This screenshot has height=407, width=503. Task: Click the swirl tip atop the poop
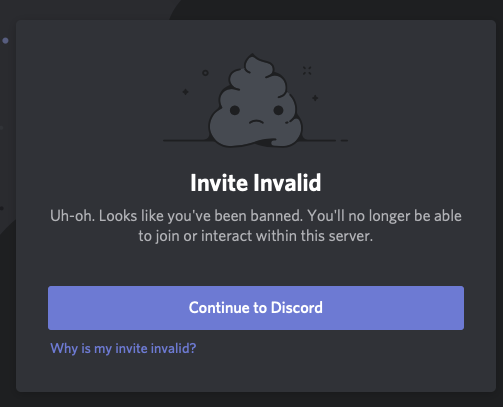[252, 60]
